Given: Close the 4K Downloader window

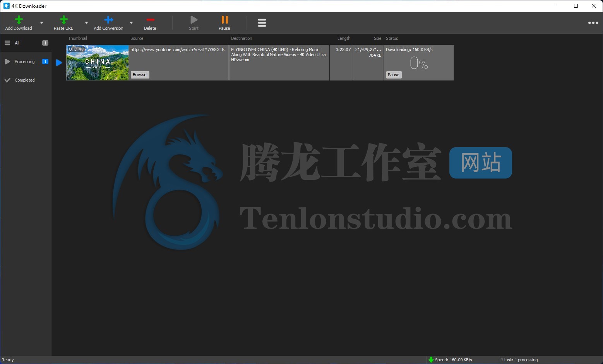Looking at the screenshot, I should [x=594, y=6].
